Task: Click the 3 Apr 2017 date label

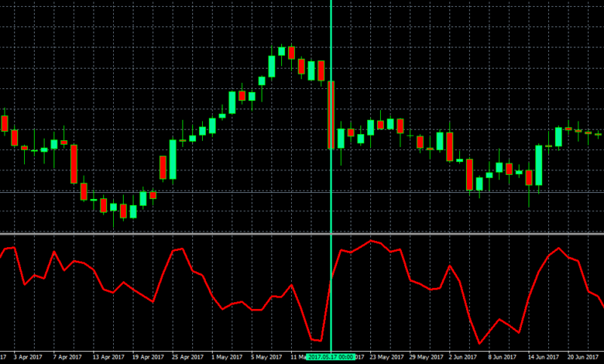Action: (x=28, y=357)
